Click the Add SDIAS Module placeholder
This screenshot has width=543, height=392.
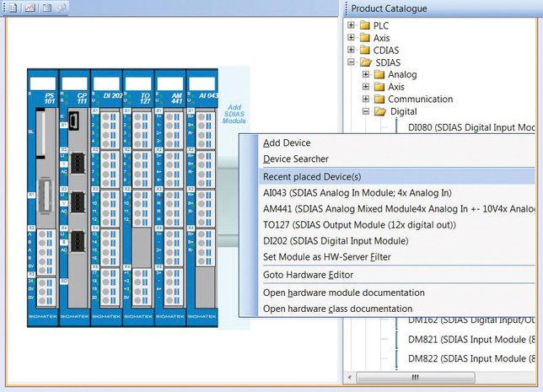click(234, 114)
